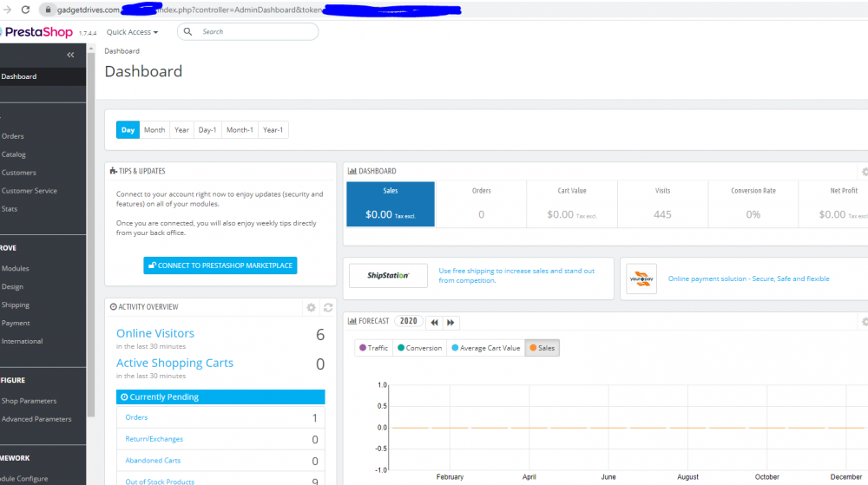This screenshot has height=485, width=868.
Task: Refresh the Activity Overview panel
Action: tap(328, 307)
